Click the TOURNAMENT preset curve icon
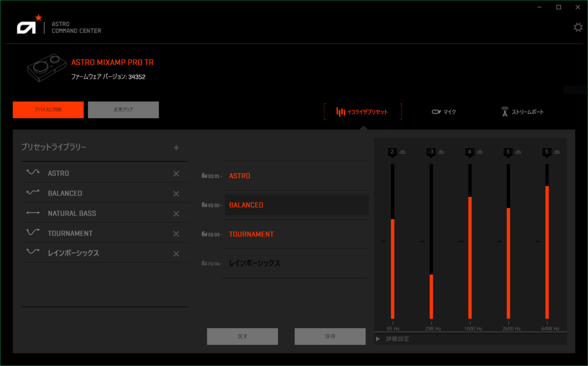 [x=33, y=232]
